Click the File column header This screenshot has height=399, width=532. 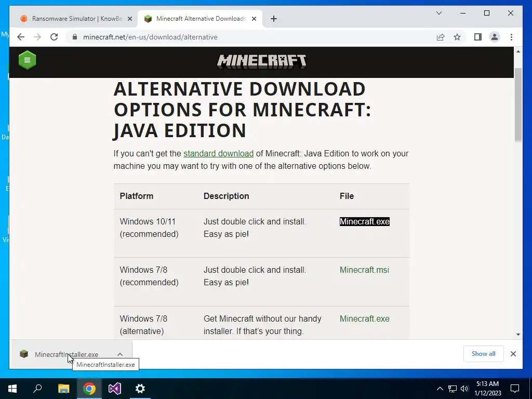[x=347, y=196]
